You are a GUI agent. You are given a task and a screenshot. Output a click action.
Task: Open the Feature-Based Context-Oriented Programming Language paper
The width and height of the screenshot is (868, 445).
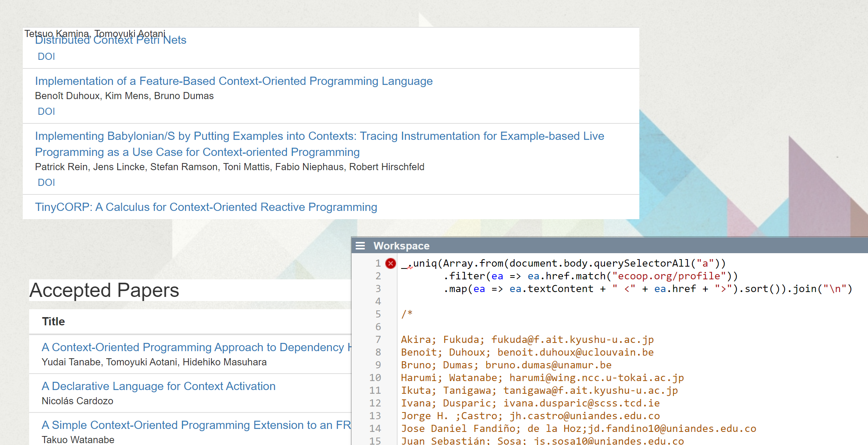click(234, 81)
